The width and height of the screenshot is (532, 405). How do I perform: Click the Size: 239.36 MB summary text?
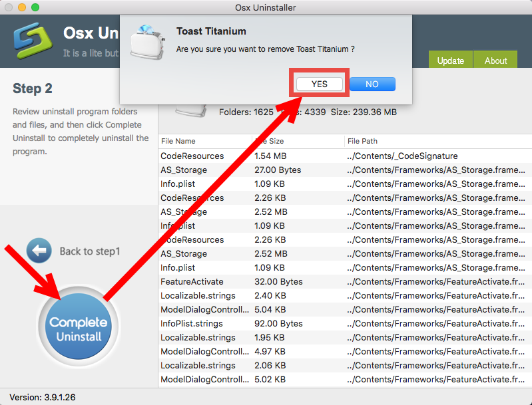pyautogui.click(x=364, y=112)
